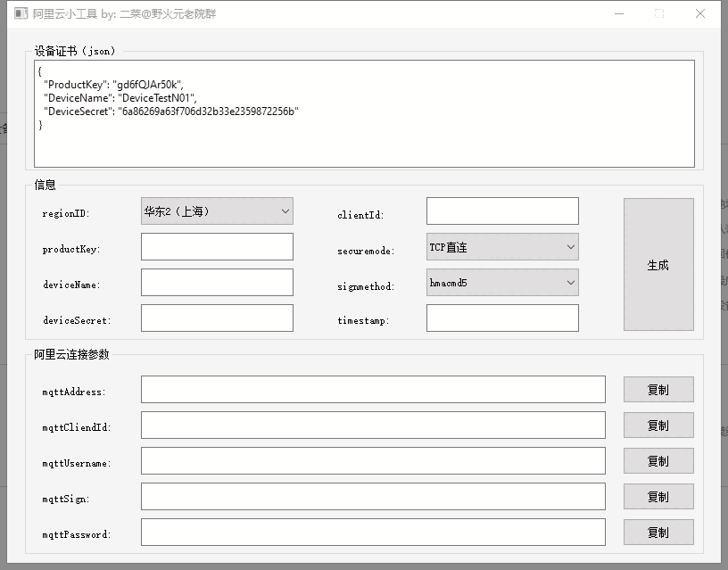Copy the mqttCliendId value
This screenshot has width=728, height=570.
click(658, 425)
